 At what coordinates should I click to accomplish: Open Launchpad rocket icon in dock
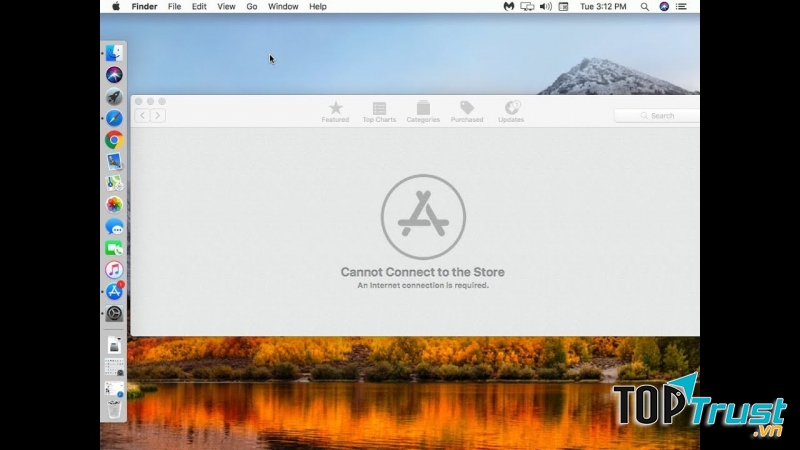click(114, 96)
